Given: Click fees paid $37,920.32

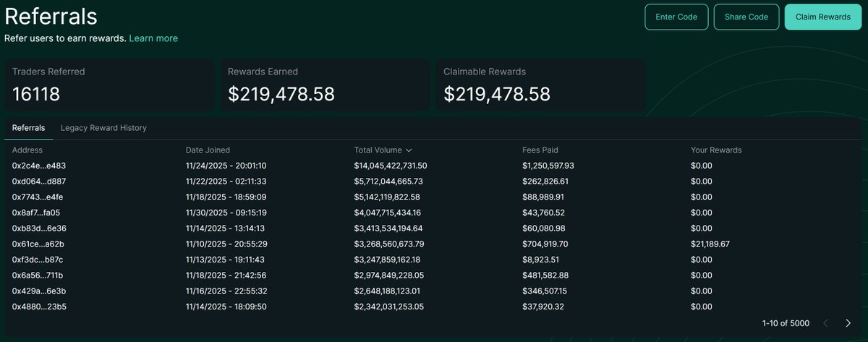Looking at the screenshot, I should click(543, 307).
